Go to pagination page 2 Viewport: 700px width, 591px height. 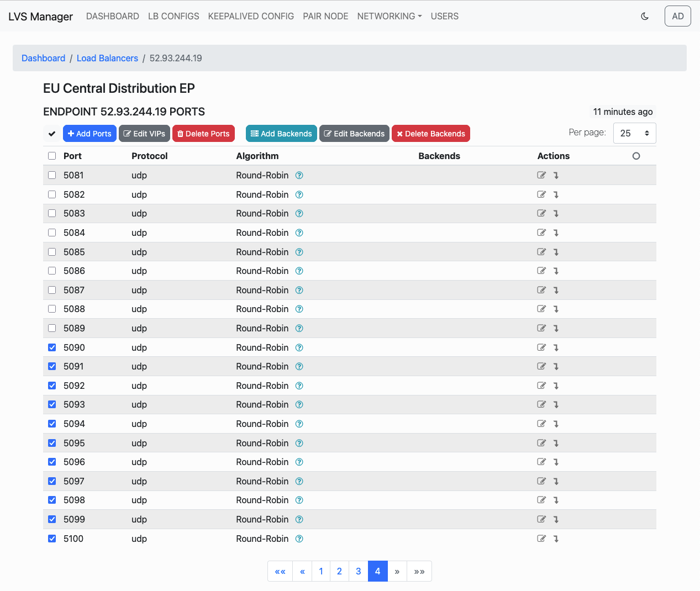[x=339, y=571]
